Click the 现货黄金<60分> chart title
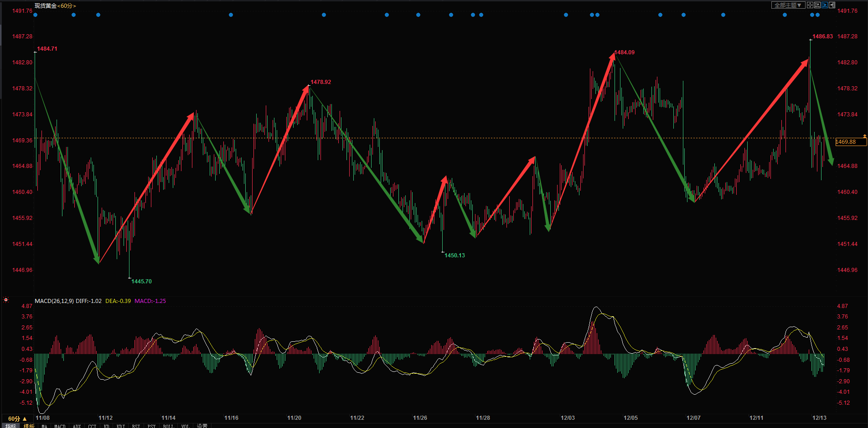This screenshot has height=428, width=868. coord(55,6)
